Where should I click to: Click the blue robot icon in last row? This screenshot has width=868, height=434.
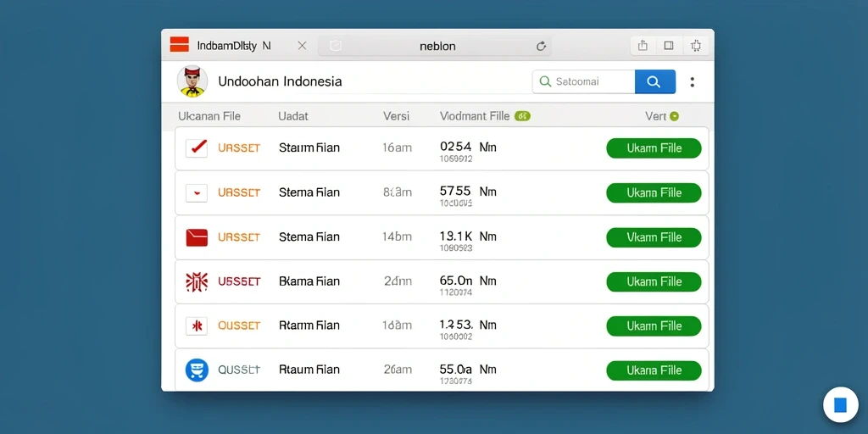click(x=197, y=370)
